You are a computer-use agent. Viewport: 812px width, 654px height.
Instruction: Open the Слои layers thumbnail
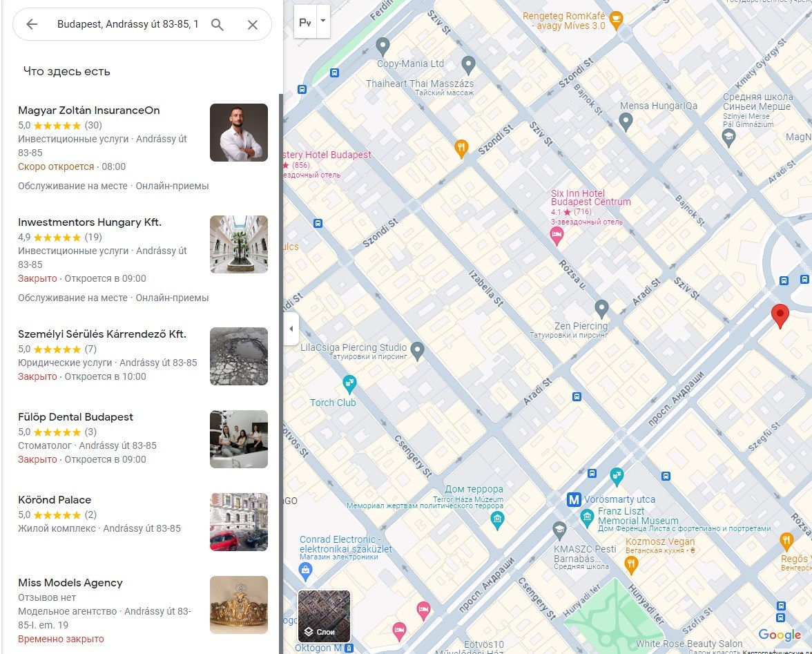[325, 616]
